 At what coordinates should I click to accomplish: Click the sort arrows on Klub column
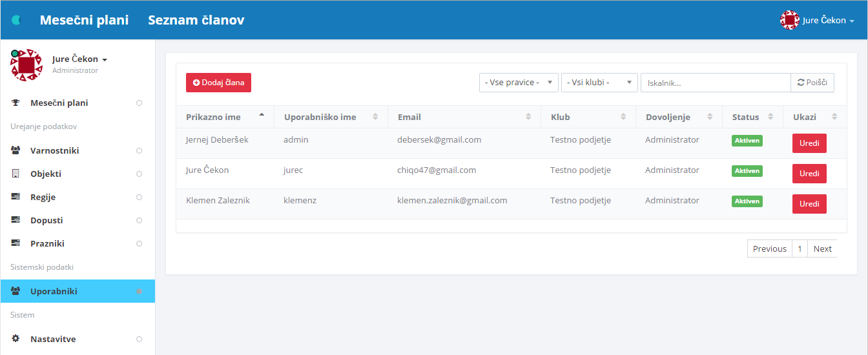[x=623, y=117]
